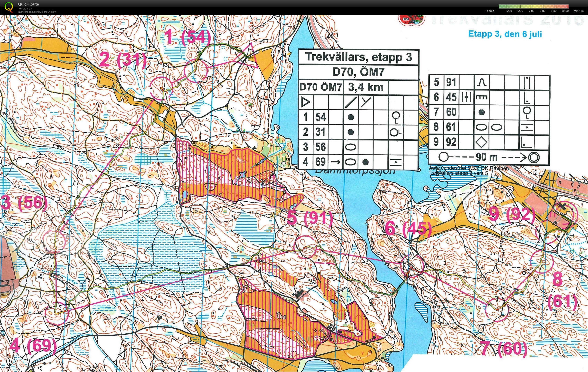The image size is (588, 372).
Task: Click the start triangle on the map
Action: pyautogui.click(x=248, y=57)
